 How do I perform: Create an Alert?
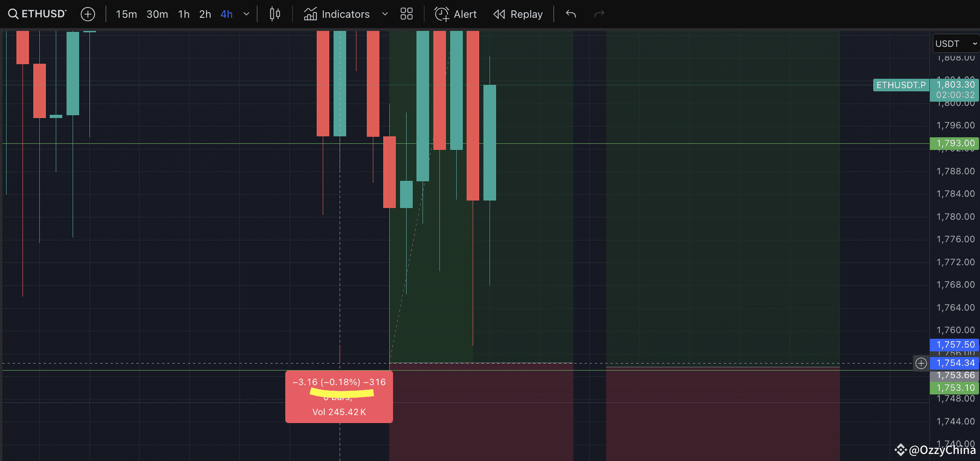click(455, 14)
